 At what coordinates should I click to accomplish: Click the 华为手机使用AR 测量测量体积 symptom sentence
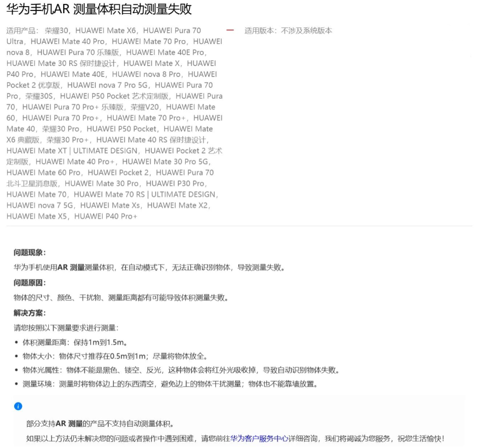[149, 267]
